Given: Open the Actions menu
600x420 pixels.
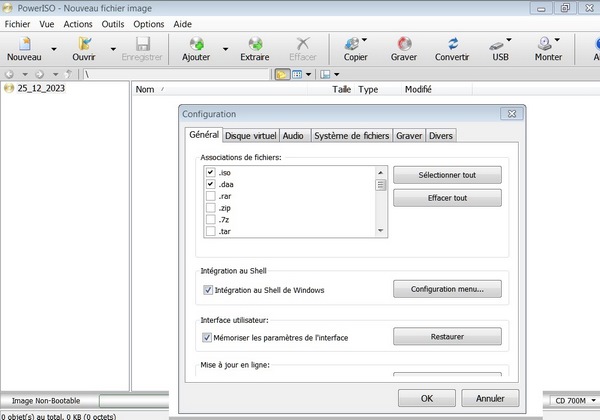Looking at the screenshot, I should pyautogui.click(x=78, y=24).
